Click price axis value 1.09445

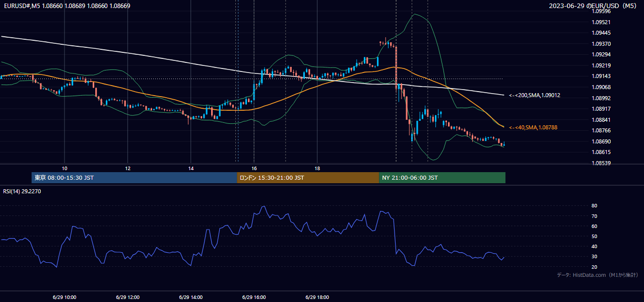coord(601,33)
